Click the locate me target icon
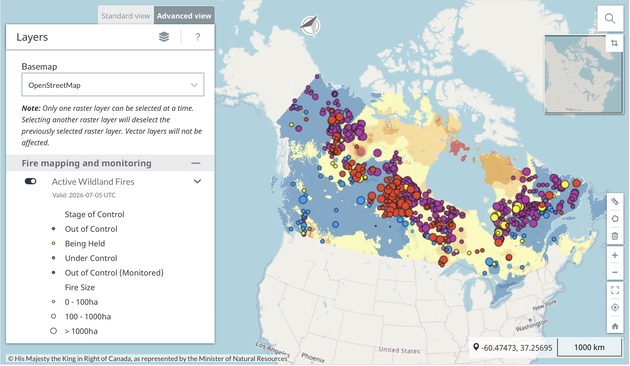 click(x=615, y=308)
